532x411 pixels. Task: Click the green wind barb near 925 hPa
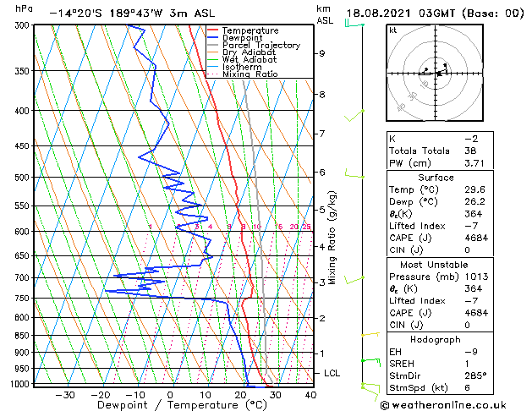(371, 362)
